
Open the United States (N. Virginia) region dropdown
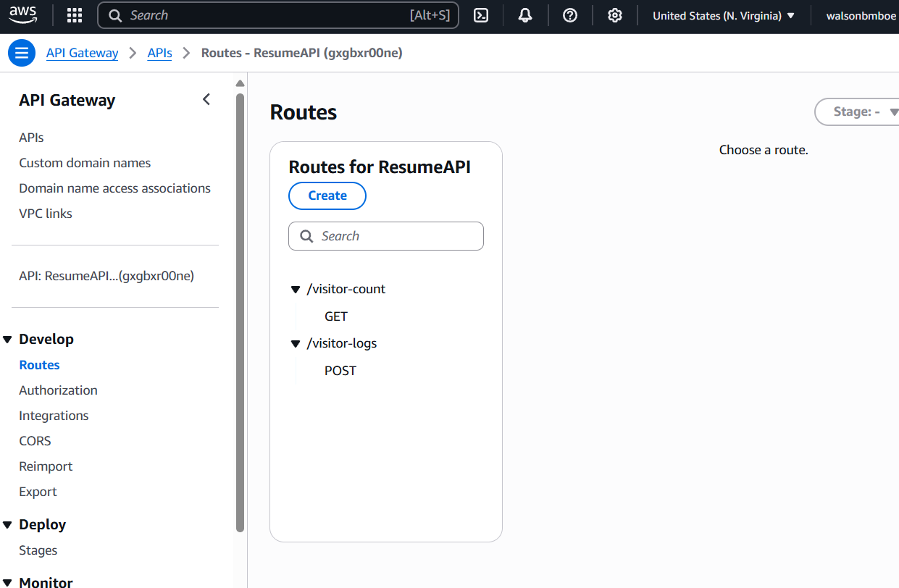[724, 15]
